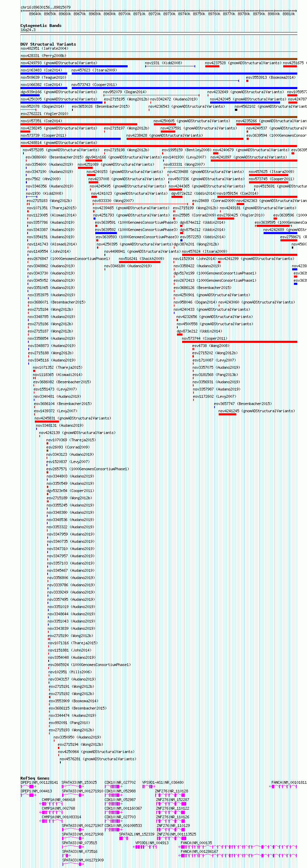The height and width of the screenshot is (868, 307).
Task: Click variant nsv573739 (Cooper2011)
Action: [43, 135]
